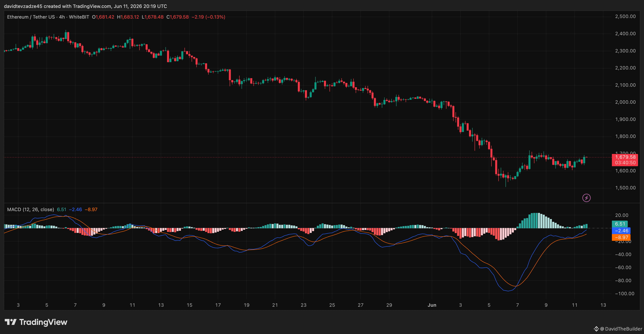Viewport: 644px width, 334px height.
Task: Click the 20.00 MACD axis label
Action: click(x=622, y=215)
